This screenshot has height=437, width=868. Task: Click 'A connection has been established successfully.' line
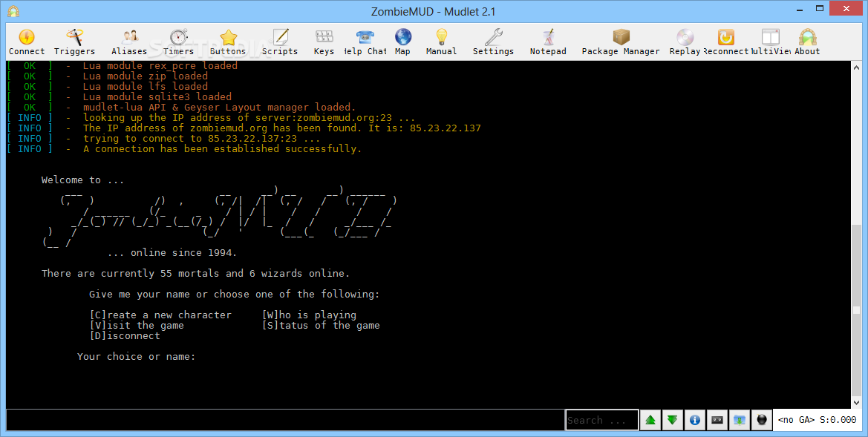222,149
